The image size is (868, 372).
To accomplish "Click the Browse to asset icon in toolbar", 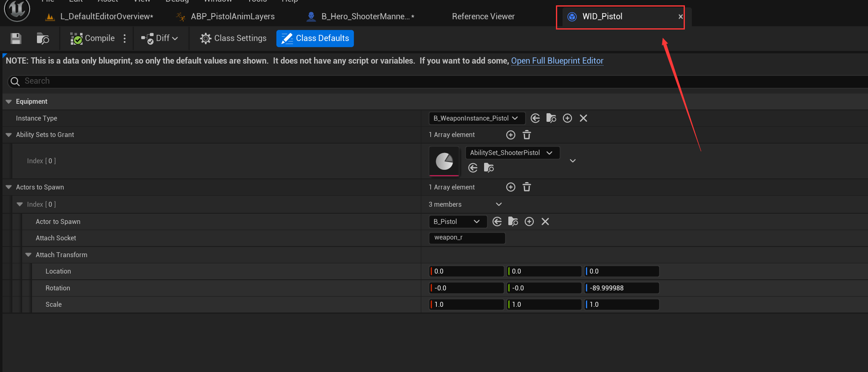I will click(43, 39).
